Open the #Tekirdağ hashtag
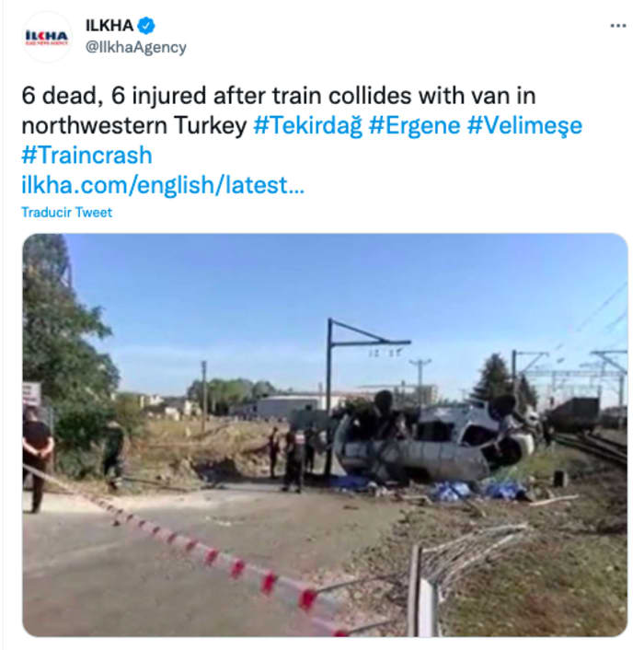 307,125
